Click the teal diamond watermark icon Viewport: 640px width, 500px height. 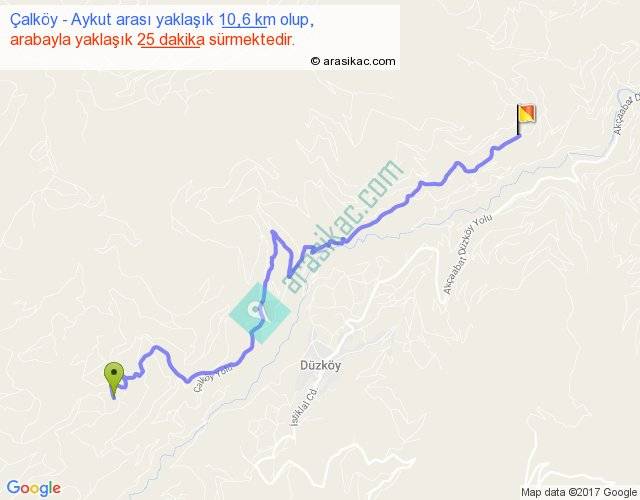coord(260,313)
